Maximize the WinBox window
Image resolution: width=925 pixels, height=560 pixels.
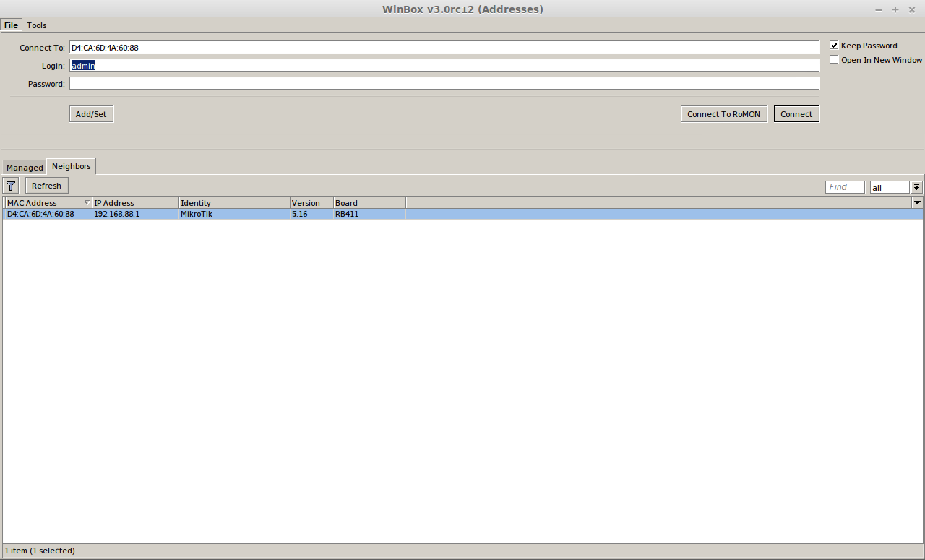(895, 9)
